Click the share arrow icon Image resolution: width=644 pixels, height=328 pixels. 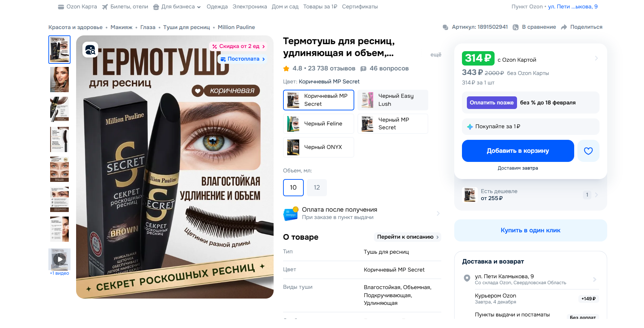564,27
